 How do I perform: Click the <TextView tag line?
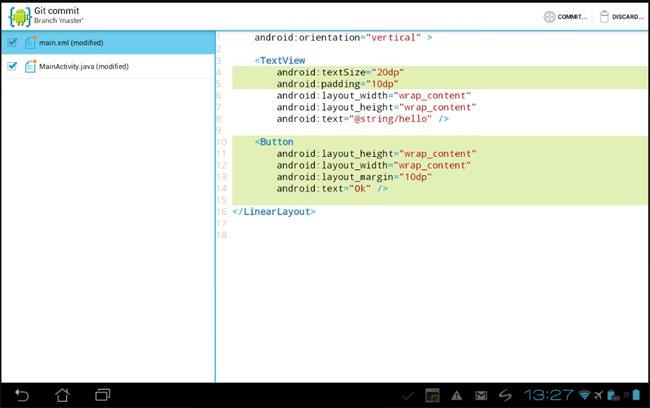280,61
